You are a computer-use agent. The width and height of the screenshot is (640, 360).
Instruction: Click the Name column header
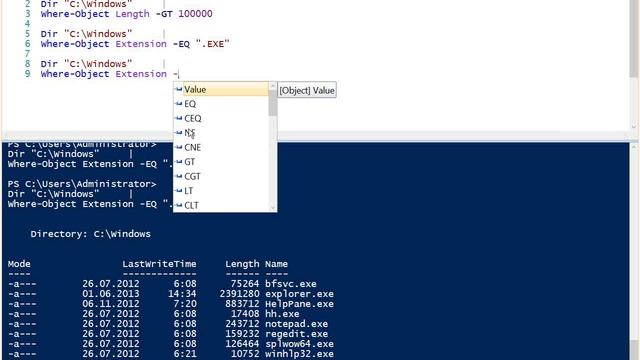(x=276, y=264)
